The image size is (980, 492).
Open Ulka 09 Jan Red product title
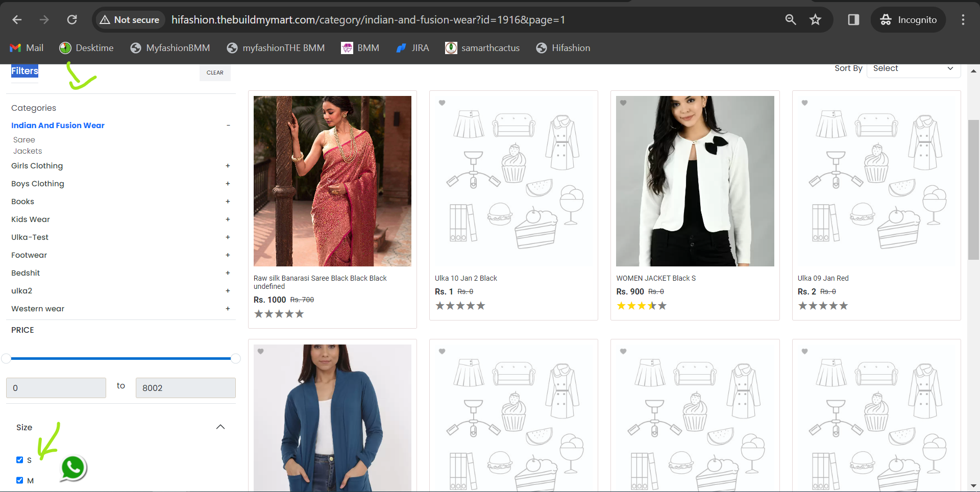point(823,278)
